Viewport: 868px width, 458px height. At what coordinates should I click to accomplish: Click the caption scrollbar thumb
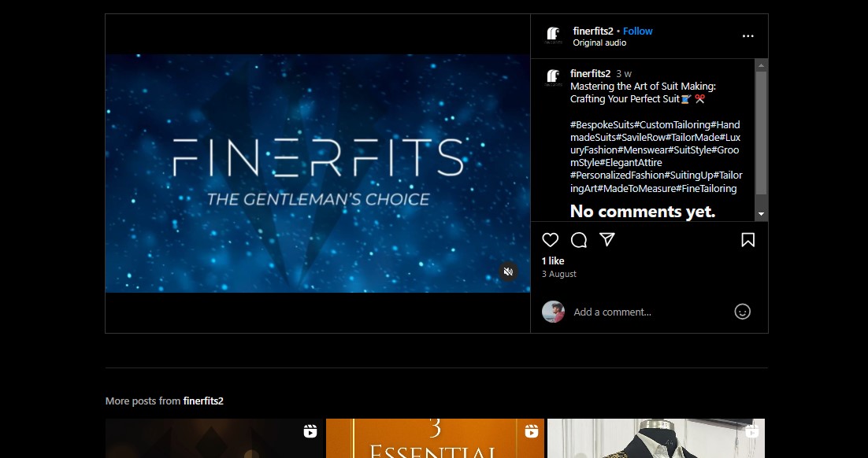tap(761, 133)
